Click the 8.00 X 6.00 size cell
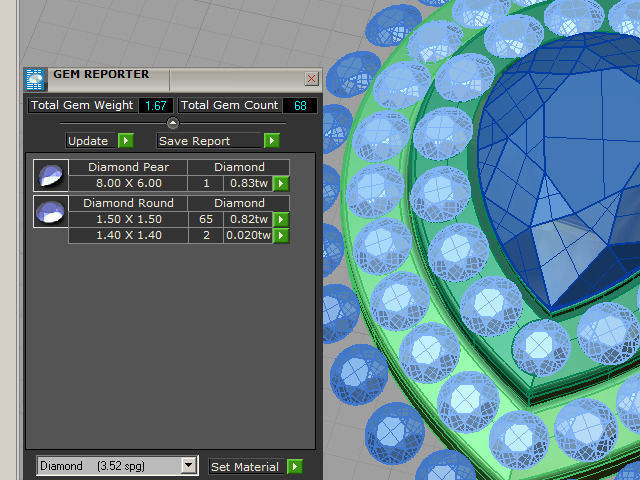The height and width of the screenshot is (480, 640). [x=129, y=183]
